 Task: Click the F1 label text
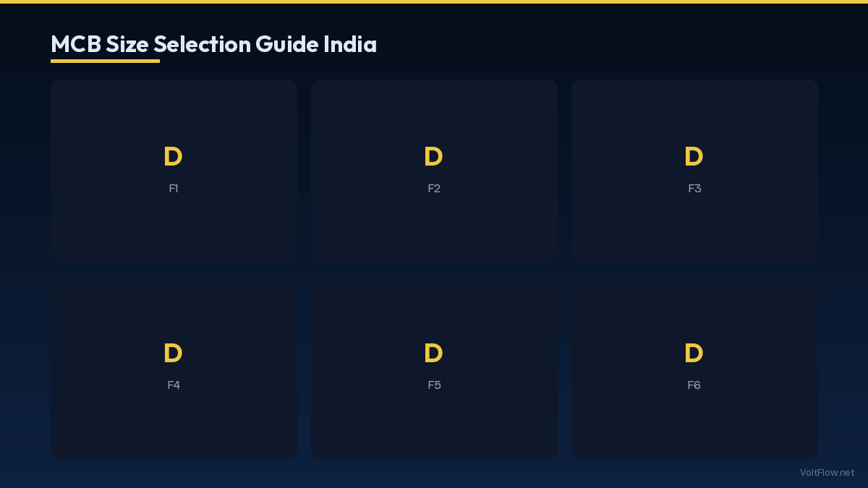click(x=174, y=189)
